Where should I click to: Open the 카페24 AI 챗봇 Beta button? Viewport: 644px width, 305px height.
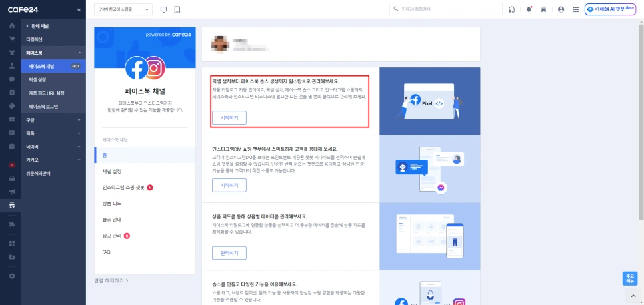(x=610, y=9)
